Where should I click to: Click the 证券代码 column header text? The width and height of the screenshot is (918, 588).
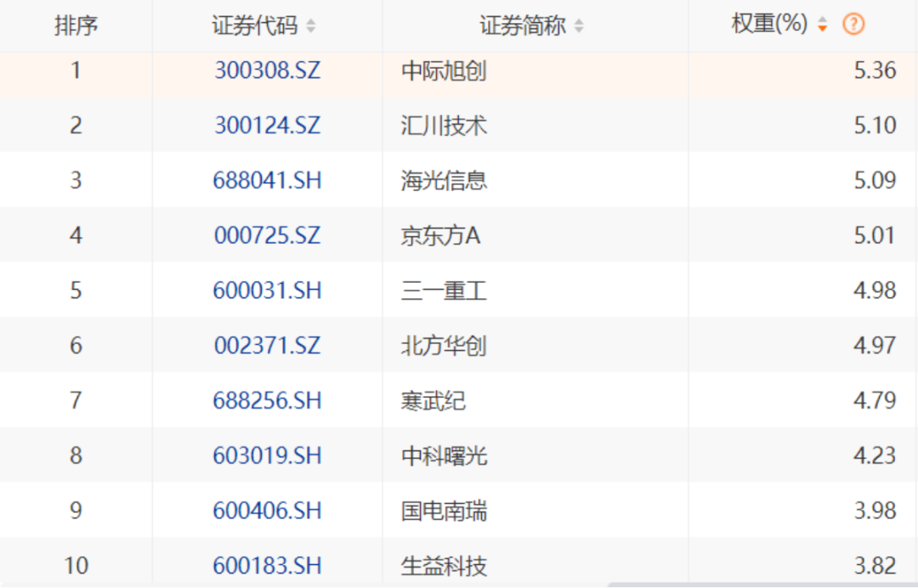click(255, 25)
